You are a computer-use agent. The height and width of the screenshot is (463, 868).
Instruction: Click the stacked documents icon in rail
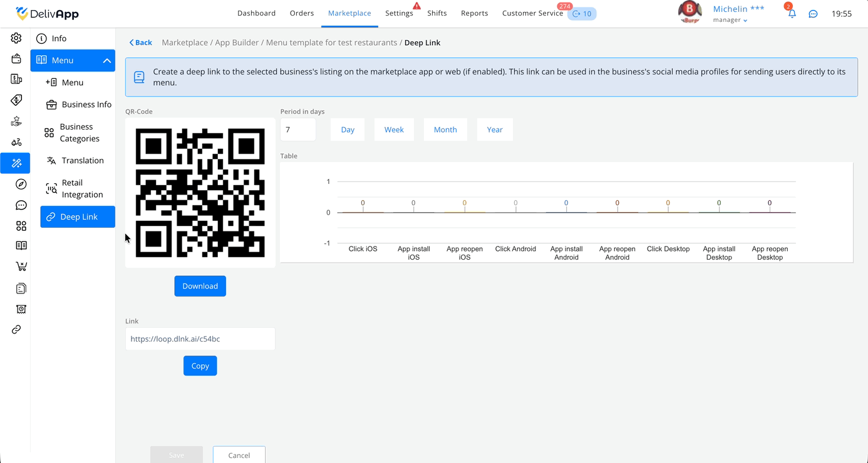[x=21, y=288]
